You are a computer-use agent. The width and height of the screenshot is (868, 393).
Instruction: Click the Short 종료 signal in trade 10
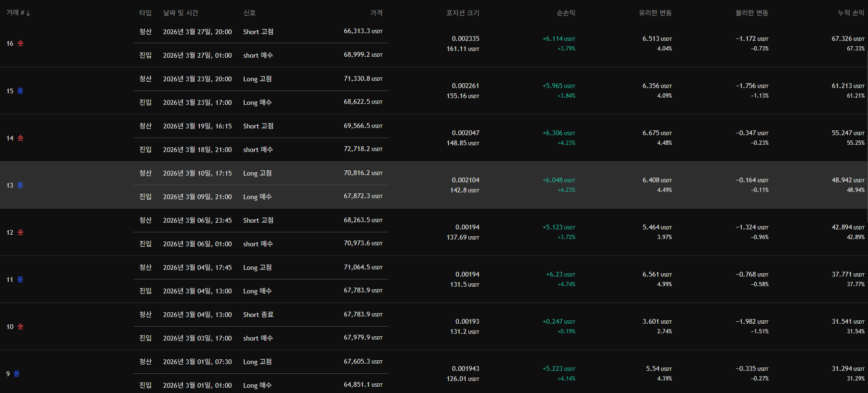tap(258, 315)
